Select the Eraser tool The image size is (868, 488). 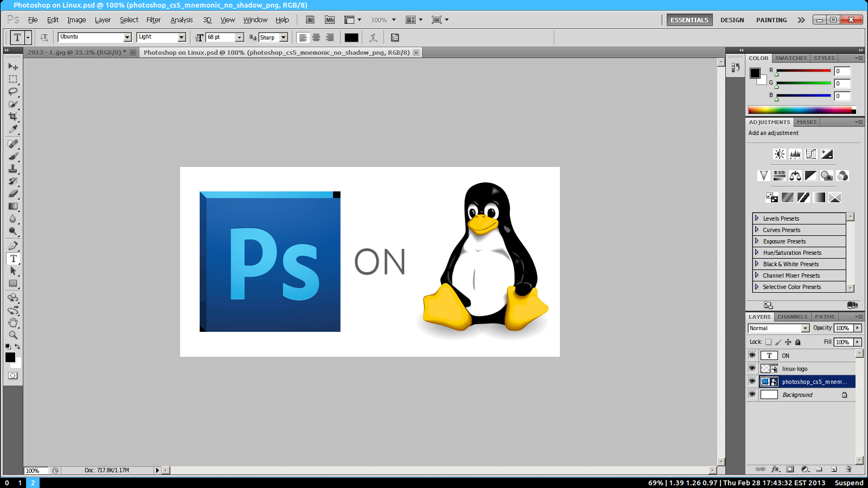[x=13, y=194]
